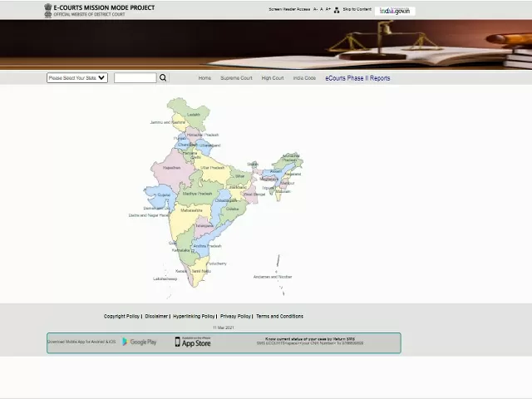Image resolution: width=532 pixels, height=399 pixels.
Task: Open Privacy Policy link
Action: click(x=235, y=316)
